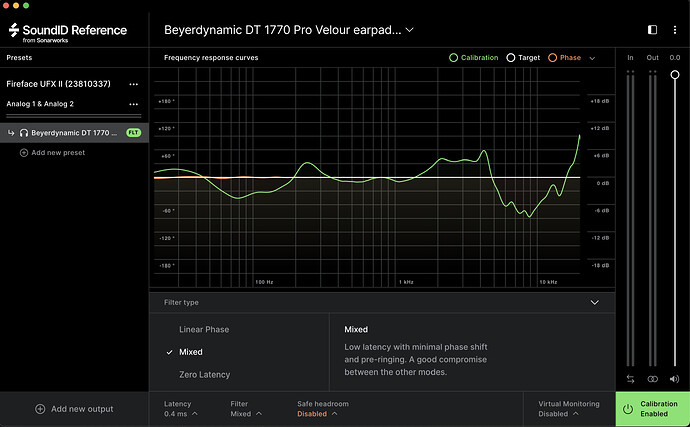This screenshot has height=427, width=690.
Task: Turn off the Calibration Enabled button
Action: pyautogui.click(x=653, y=409)
